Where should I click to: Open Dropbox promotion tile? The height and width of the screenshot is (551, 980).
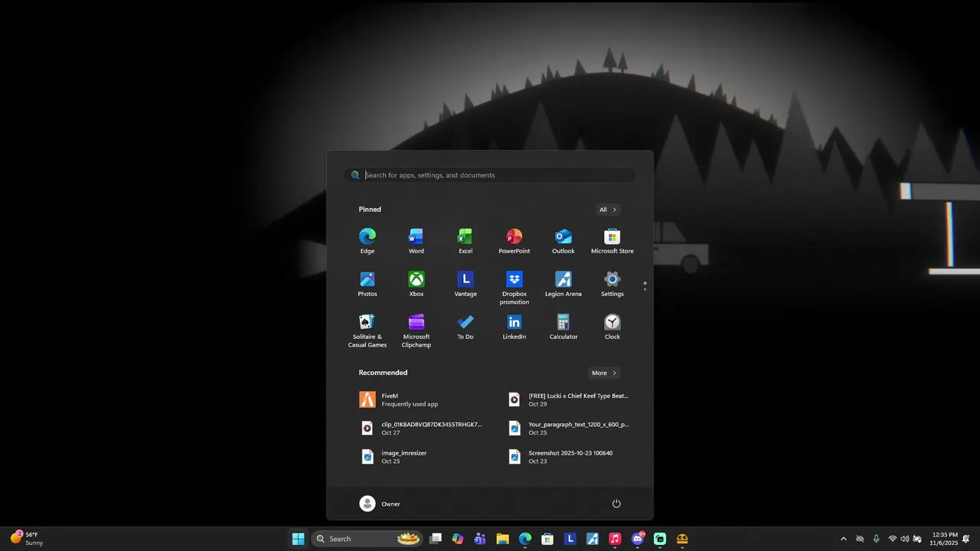514,288
